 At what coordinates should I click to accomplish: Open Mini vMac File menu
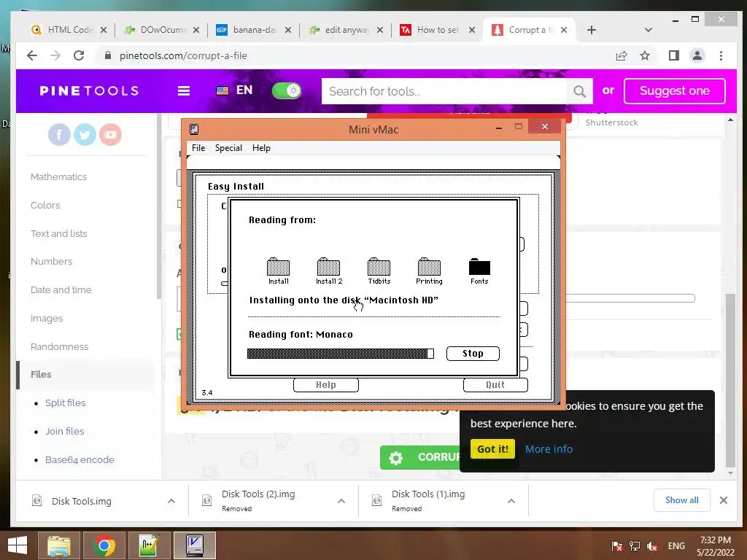tap(198, 148)
